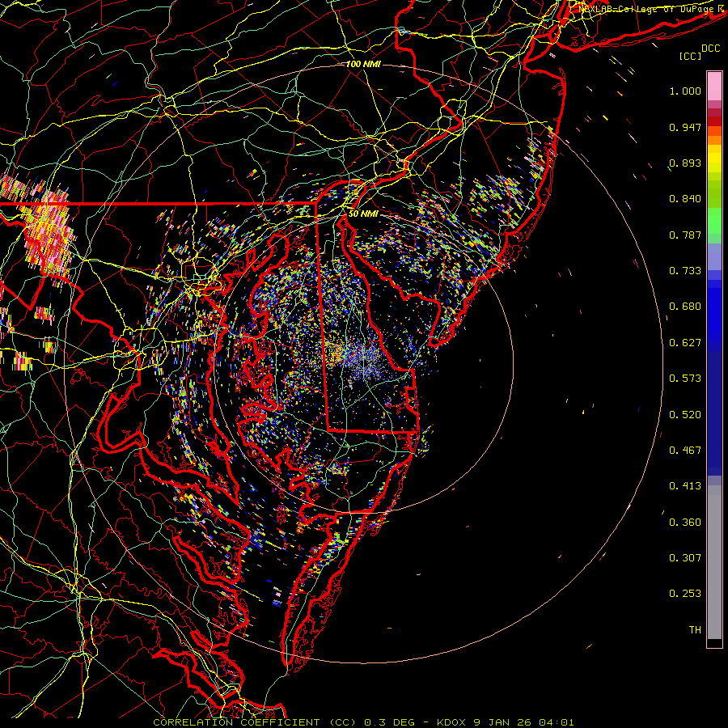Pick the bright green color bar segment
Viewport: 728px width, 728px height.
coord(714,220)
